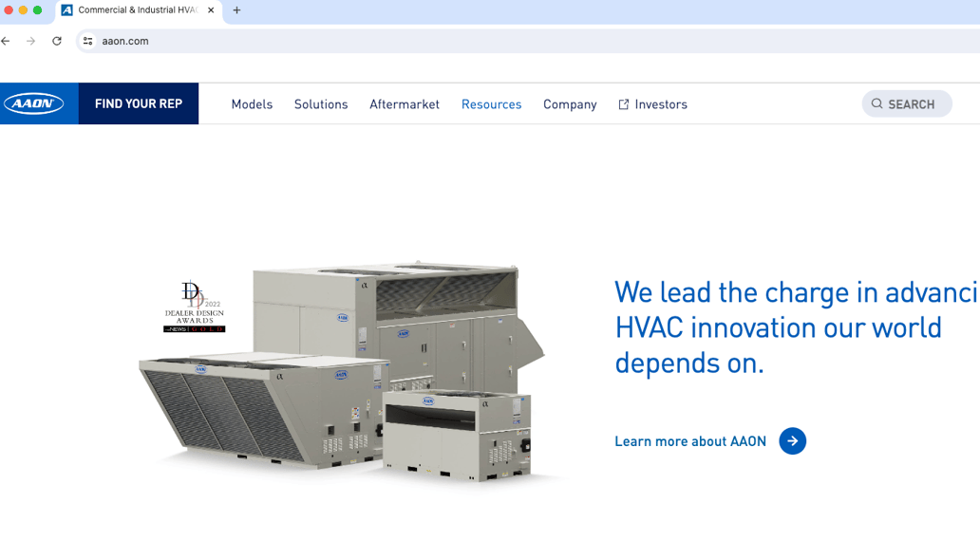Select the Commercial & Industrial HVAC browser tab
The height and width of the screenshot is (559, 980).
[133, 11]
